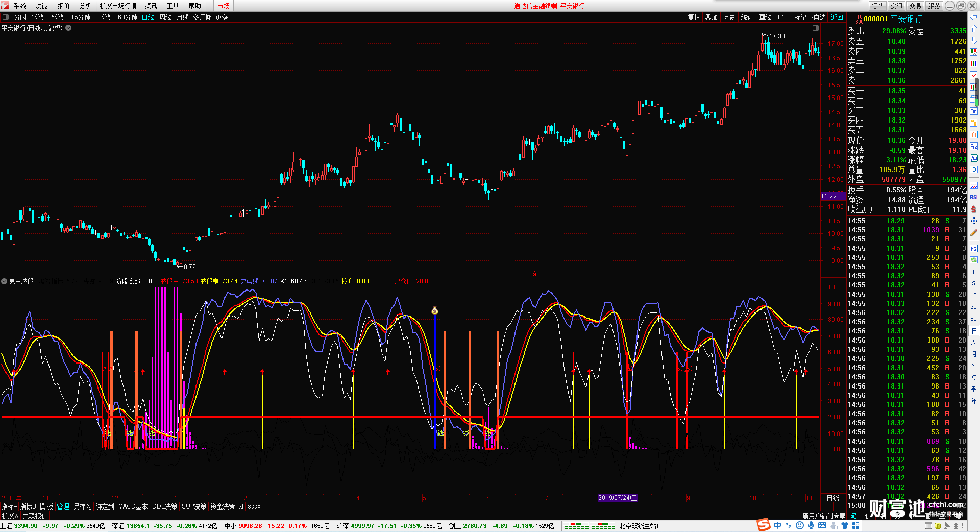The height and width of the screenshot is (532, 980).
Task: Click the zoom in plus button below 日线
Action: click(x=827, y=506)
